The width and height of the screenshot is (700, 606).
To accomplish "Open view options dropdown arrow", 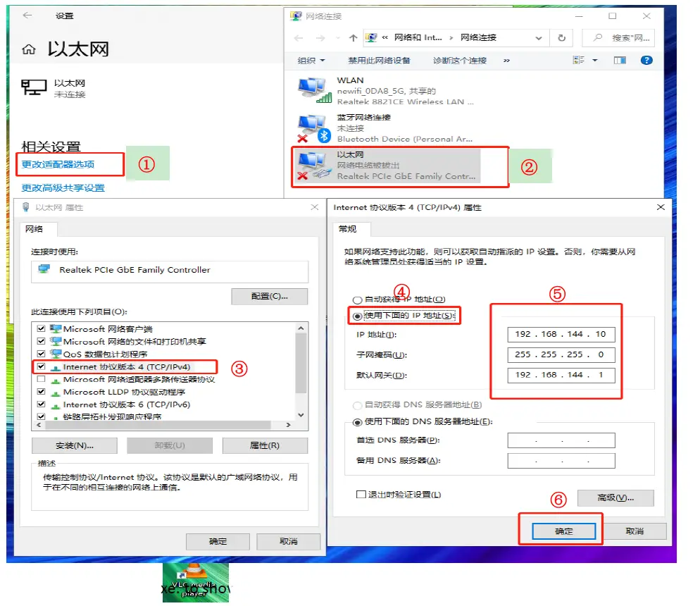I will [595, 61].
